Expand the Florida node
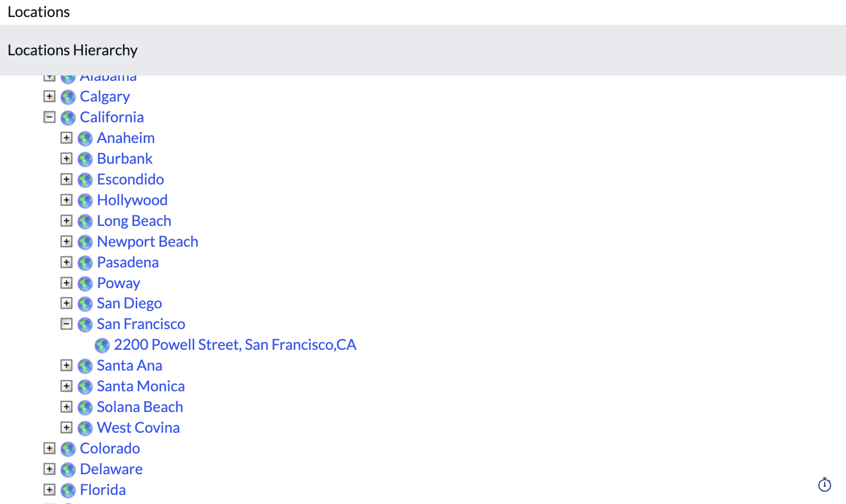The width and height of the screenshot is (846, 504). (x=49, y=490)
